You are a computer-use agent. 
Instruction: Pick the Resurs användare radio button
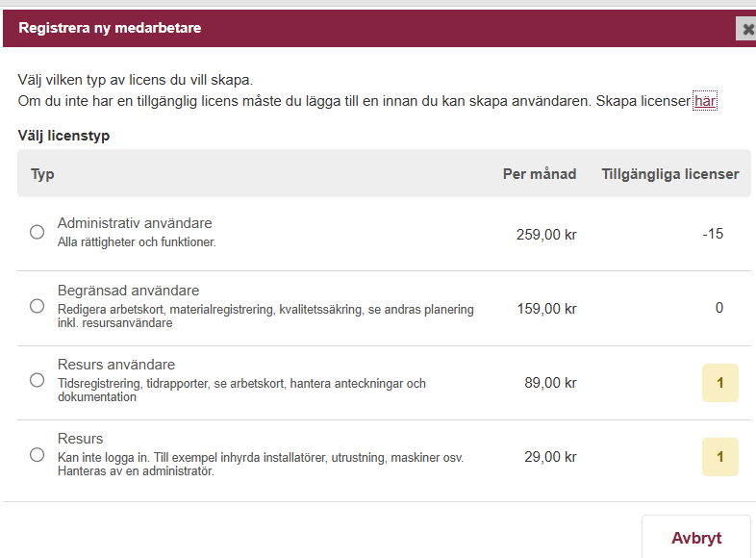[37, 380]
